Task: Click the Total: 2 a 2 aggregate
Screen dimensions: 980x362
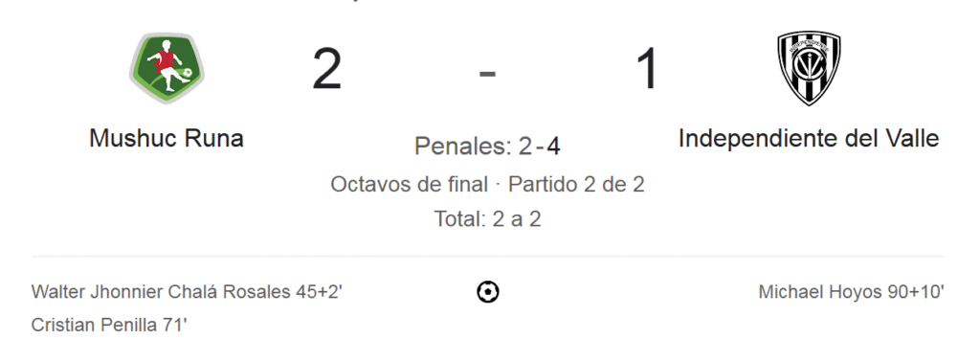Action: coord(487,218)
